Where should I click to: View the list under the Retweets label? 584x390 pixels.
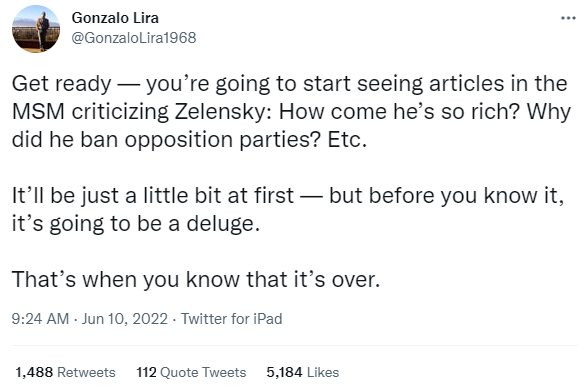tap(86, 372)
